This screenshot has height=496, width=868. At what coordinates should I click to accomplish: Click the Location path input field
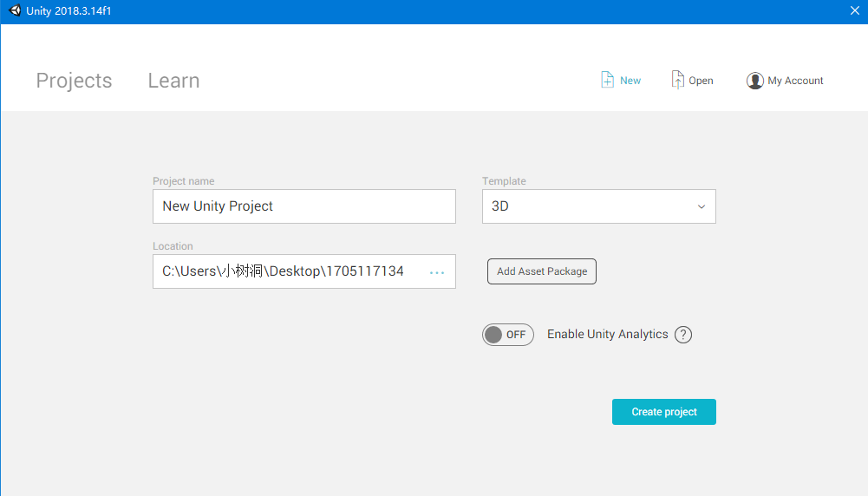303,271
